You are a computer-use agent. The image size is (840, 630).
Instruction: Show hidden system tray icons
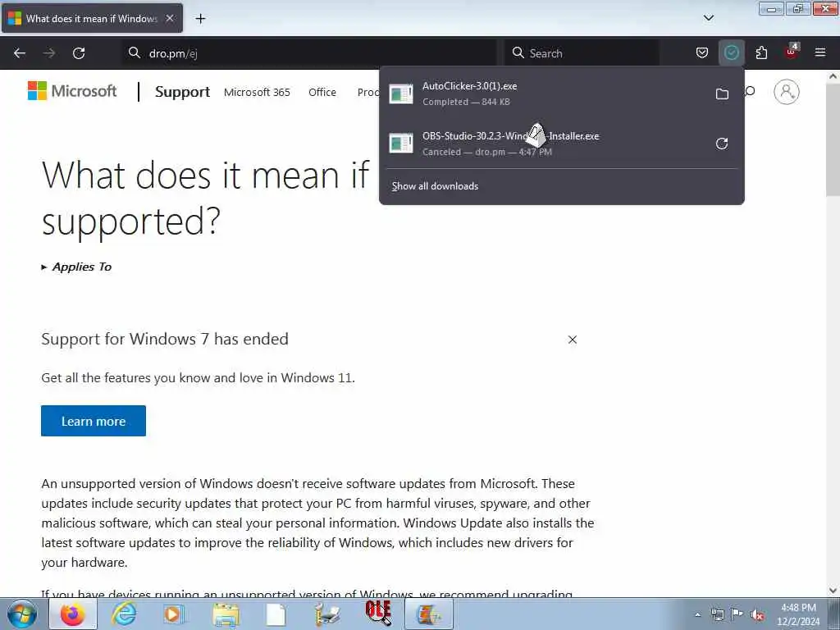pyautogui.click(x=697, y=614)
